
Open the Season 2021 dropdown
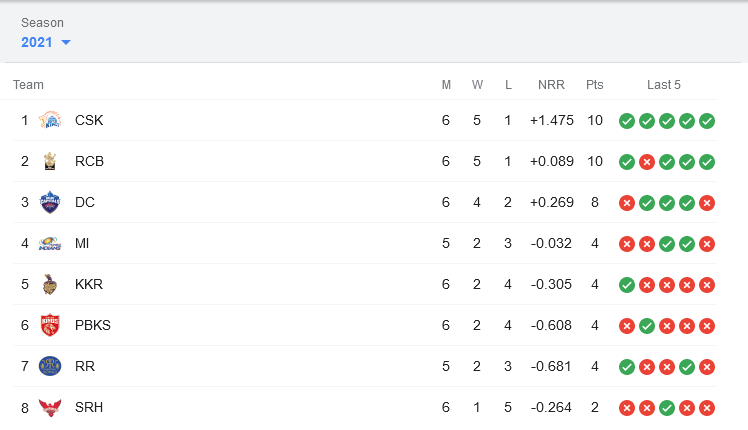[46, 42]
